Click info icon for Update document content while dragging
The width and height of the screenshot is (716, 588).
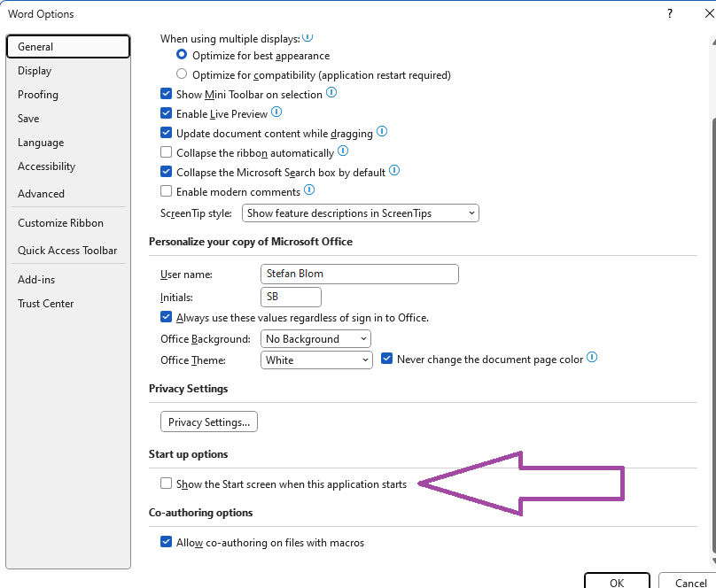point(382,131)
